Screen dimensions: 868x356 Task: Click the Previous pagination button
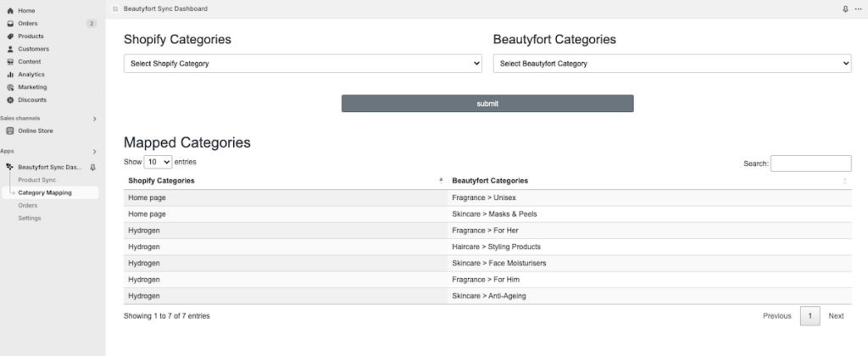(x=776, y=316)
